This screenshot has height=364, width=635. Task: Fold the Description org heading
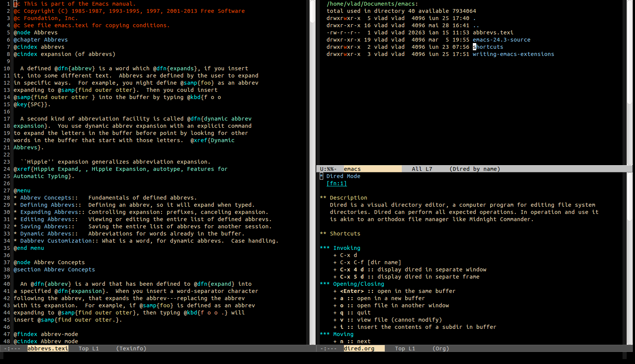[x=344, y=198]
